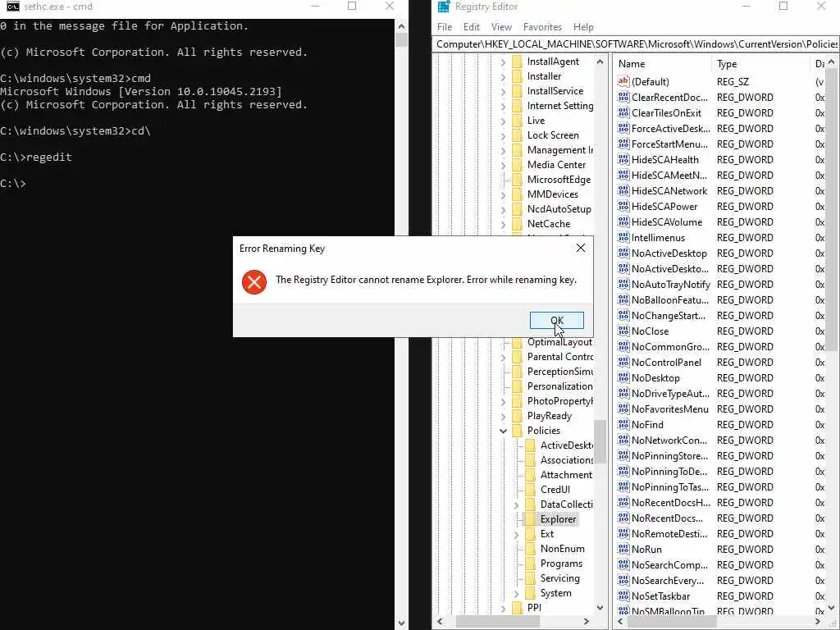Minimize the sethc.exe cmd window
The image size is (840, 630).
pos(315,7)
